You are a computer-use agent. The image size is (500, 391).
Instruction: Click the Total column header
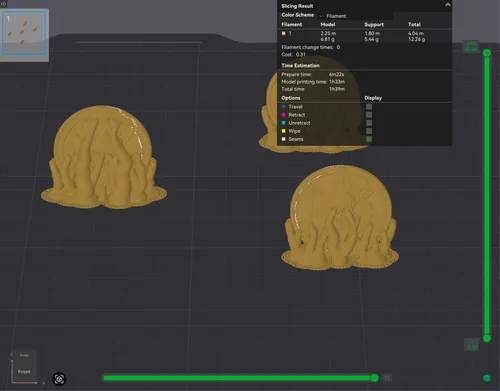click(414, 24)
